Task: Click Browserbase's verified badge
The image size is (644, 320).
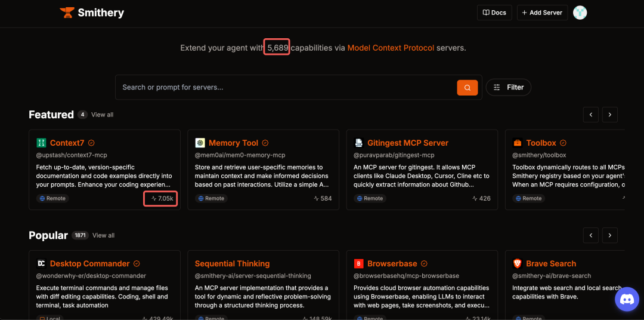Action: point(425,264)
